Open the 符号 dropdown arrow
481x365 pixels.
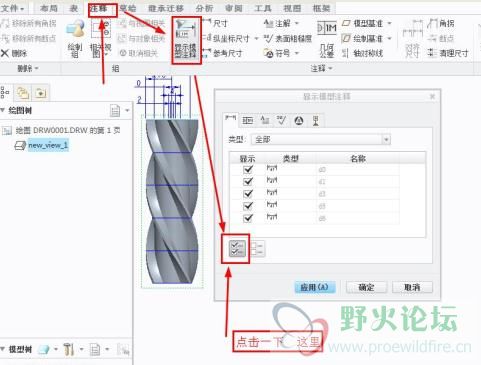[296, 53]
